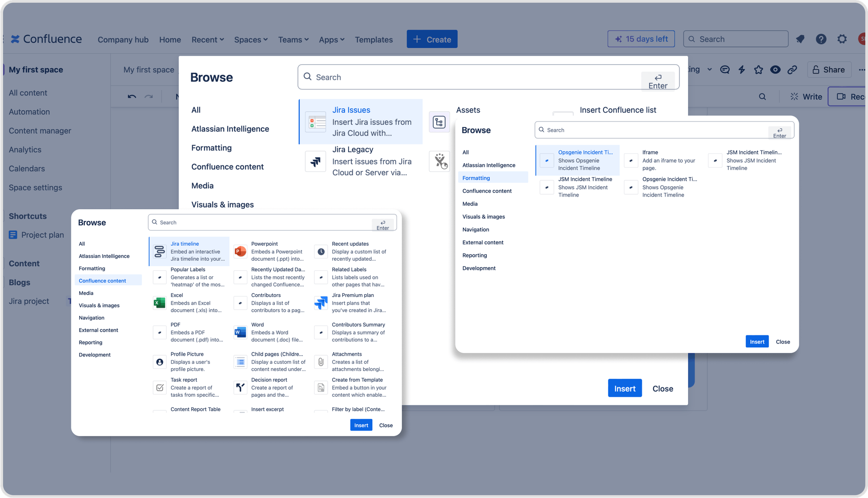Select the Excel macro icon
This screenshot has height=498, width=868.
tap(160, 303)
